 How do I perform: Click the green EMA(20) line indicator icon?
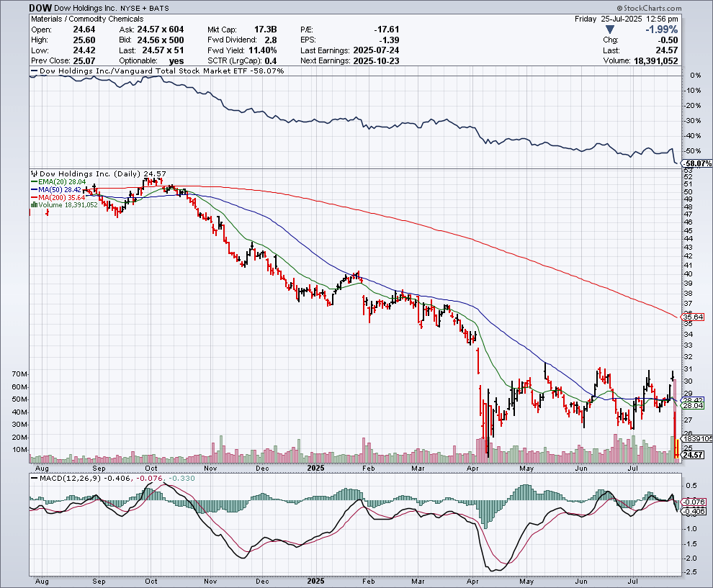(x=36, y=182)
